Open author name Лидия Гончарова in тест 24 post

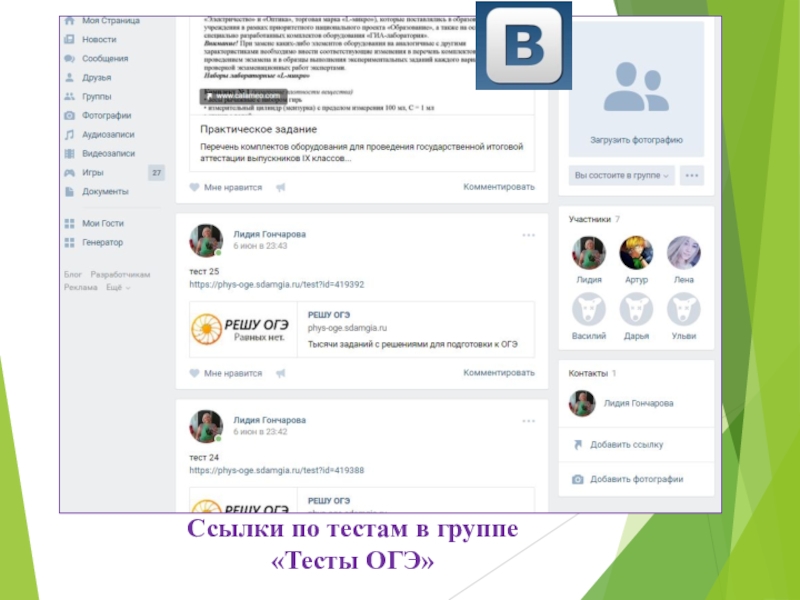pos(269,420)
